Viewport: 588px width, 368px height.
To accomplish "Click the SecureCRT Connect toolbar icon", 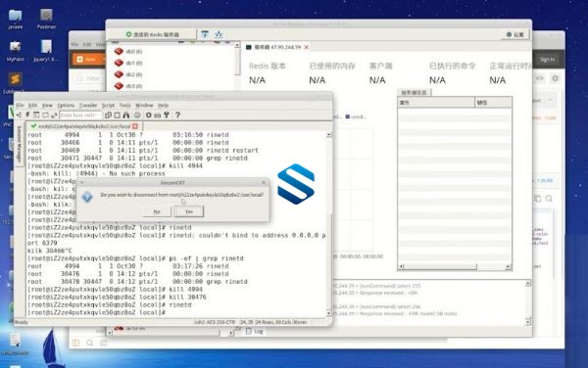I will (x=20, y=115).
